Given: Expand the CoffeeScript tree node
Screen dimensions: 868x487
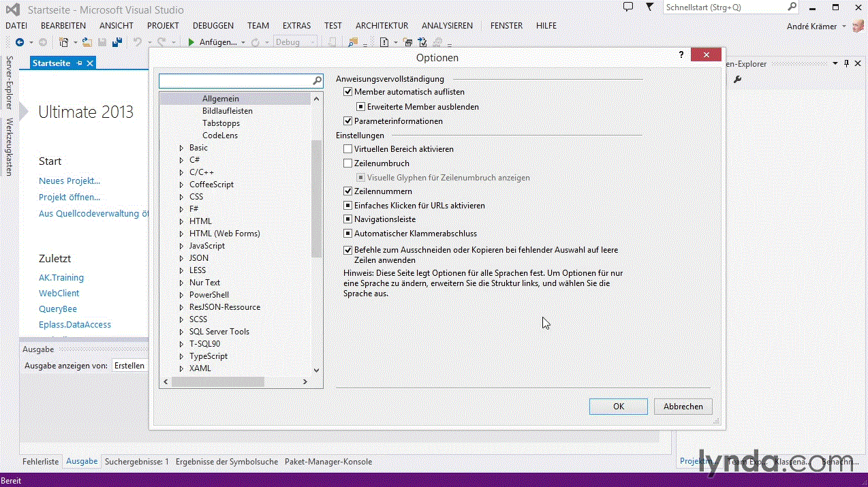Looking at the screenshot, I should click(x=181, y=185).
